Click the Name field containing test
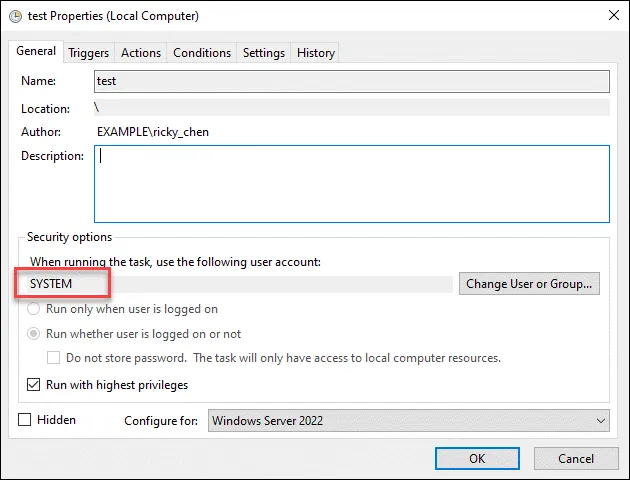The image size is (630, 480). [x=352, y=82]
